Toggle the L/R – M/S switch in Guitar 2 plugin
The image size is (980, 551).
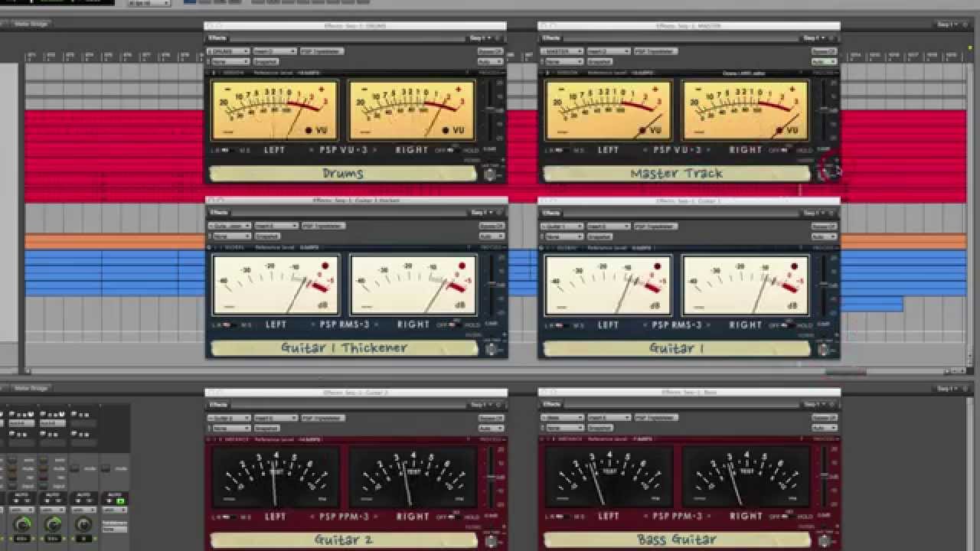230,517
